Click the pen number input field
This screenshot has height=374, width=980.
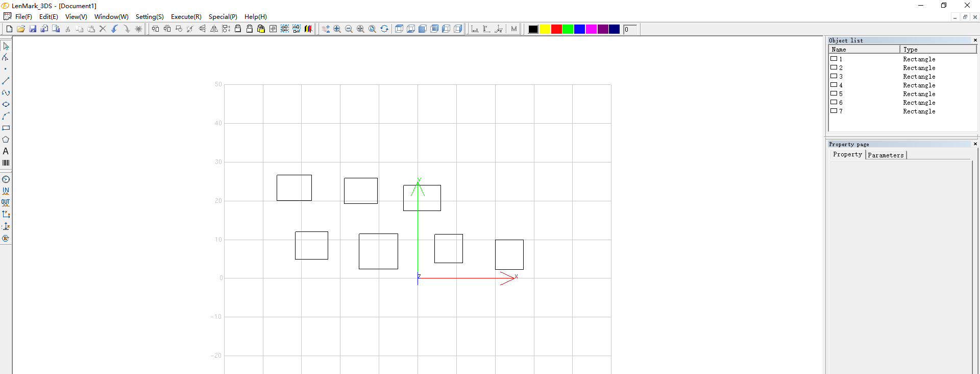point(630,29)
